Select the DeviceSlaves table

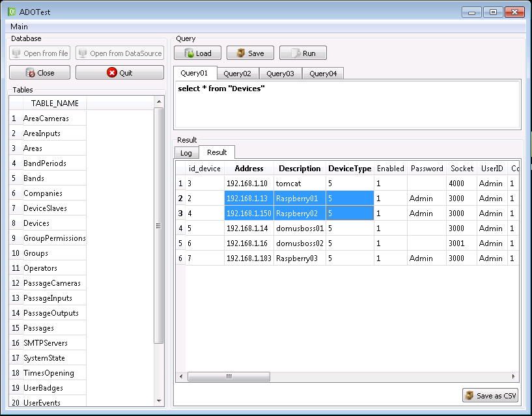click(54, 208)
